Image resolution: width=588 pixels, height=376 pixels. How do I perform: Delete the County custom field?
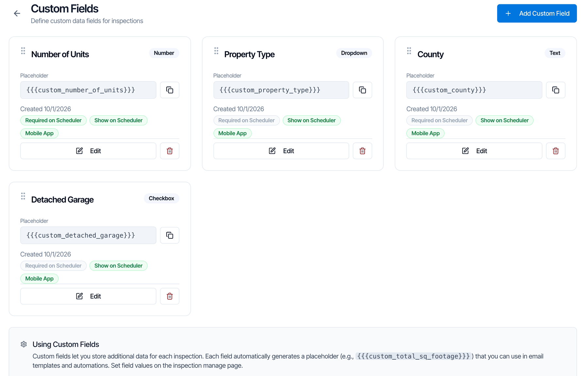tap(555, 151)
